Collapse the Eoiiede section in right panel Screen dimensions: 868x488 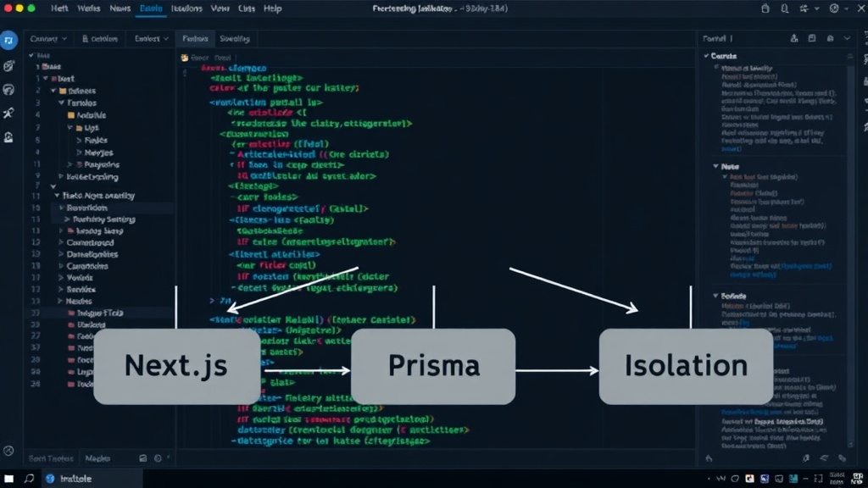715,296
